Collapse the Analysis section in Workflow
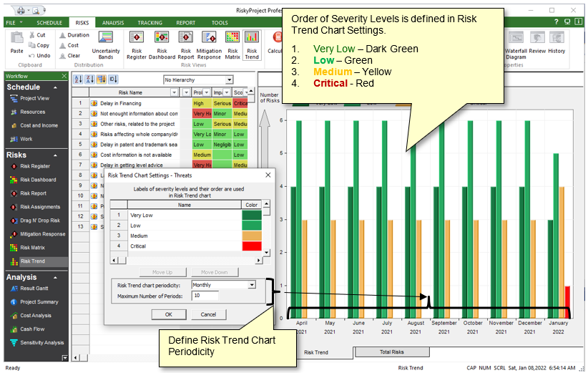The height and width of the screenshot is (373, 588). click(x=56, y=278)
